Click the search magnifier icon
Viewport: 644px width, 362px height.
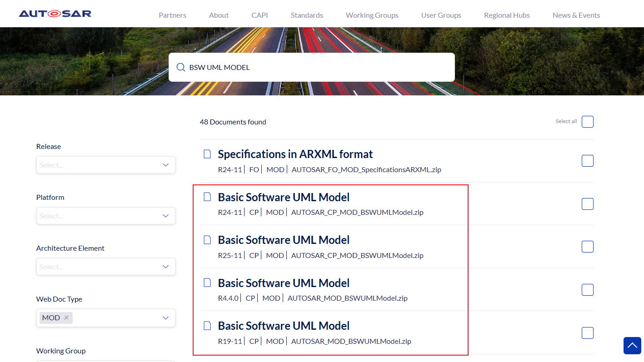(181, 67)
